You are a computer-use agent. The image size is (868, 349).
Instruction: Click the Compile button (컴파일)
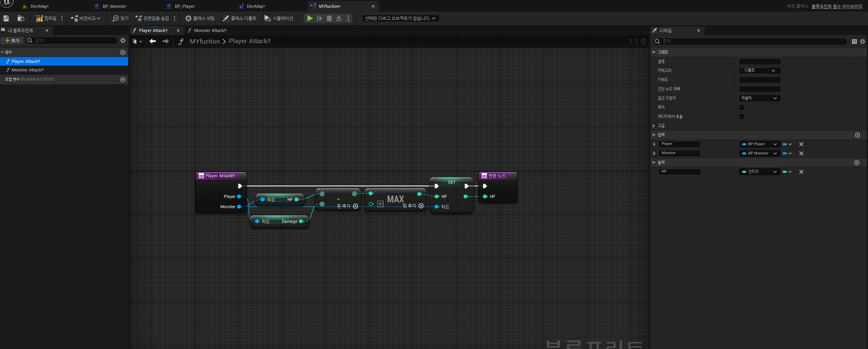click(46, 18)
